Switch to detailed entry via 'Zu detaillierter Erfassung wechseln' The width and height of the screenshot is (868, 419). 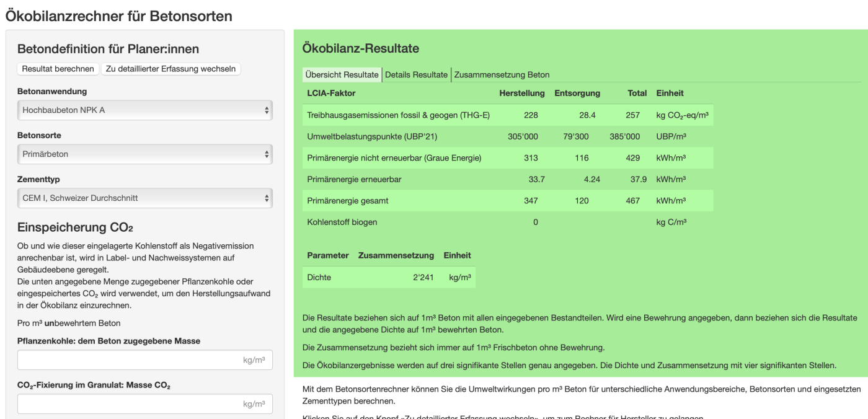170,69
